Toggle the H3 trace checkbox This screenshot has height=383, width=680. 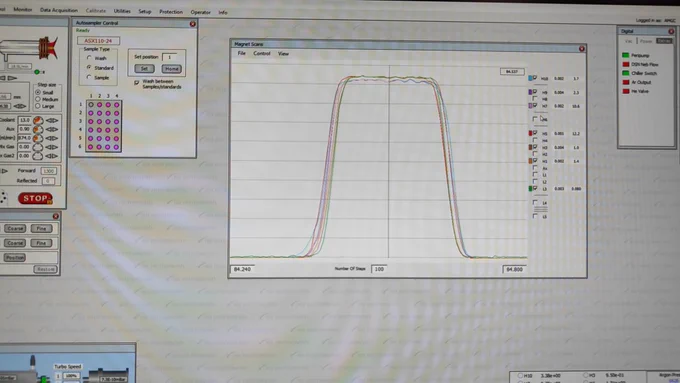point(535,147)
